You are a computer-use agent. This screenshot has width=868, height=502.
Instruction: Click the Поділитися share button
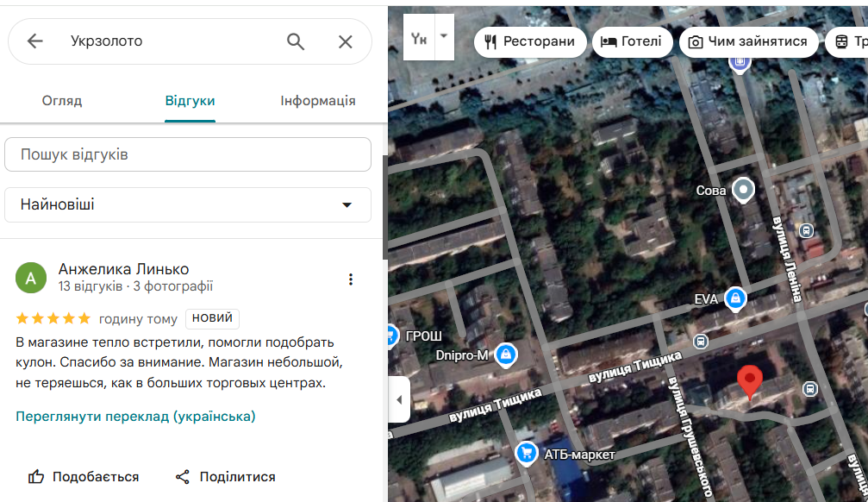point(225,476)
